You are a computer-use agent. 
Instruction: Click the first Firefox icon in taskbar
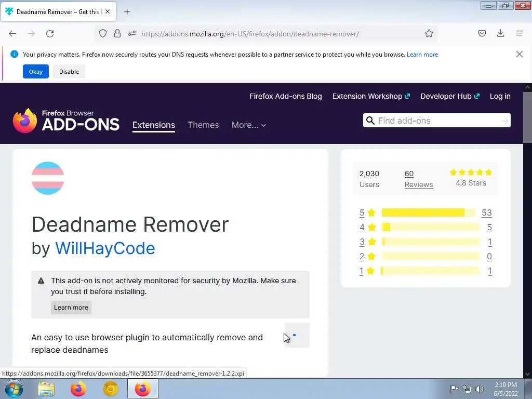coord(78,389)
